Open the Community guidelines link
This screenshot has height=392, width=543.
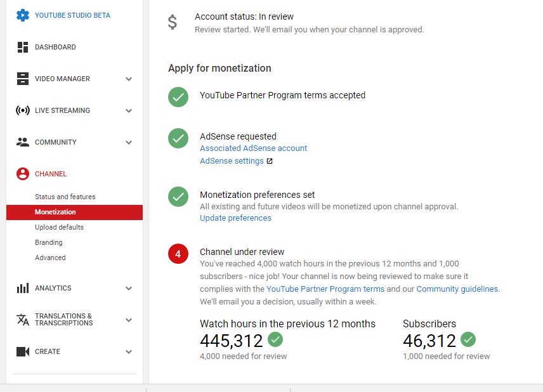(x=458, y=289)
